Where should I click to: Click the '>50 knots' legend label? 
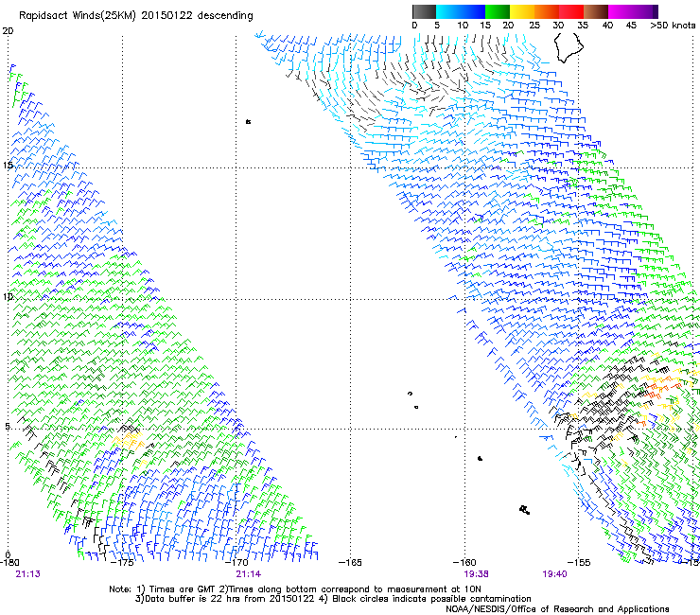[673, 25]
